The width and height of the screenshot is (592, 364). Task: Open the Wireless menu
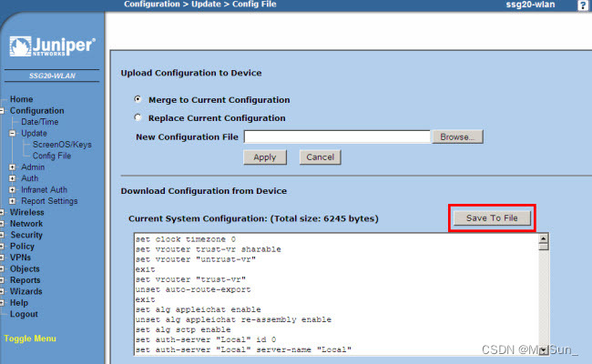26,212
